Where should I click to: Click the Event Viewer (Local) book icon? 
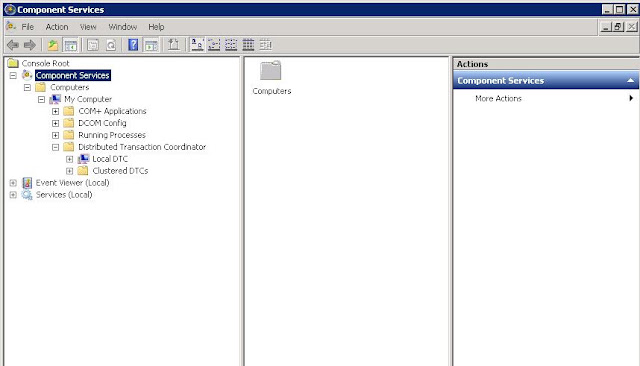(x=27, y=183)
